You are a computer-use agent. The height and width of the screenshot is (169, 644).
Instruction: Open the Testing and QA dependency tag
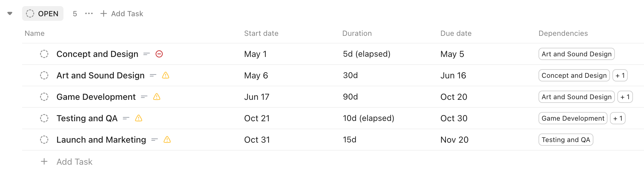(566, 140)
